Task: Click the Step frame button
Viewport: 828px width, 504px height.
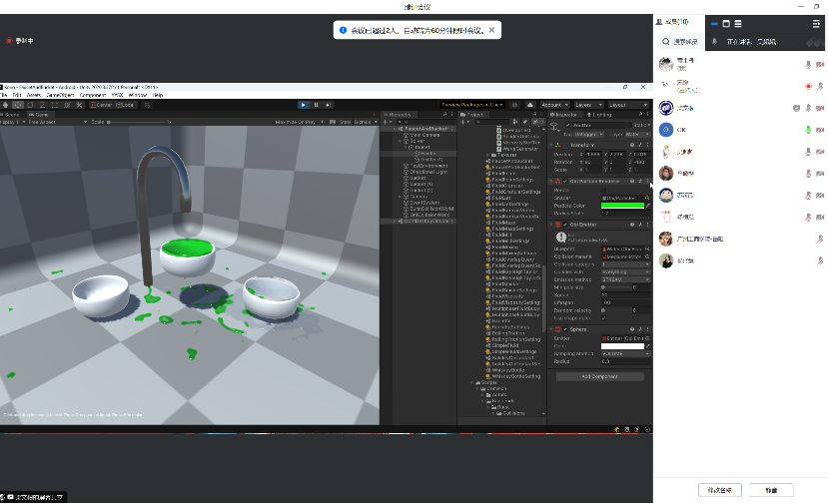Action: click(x=327, y=104)
